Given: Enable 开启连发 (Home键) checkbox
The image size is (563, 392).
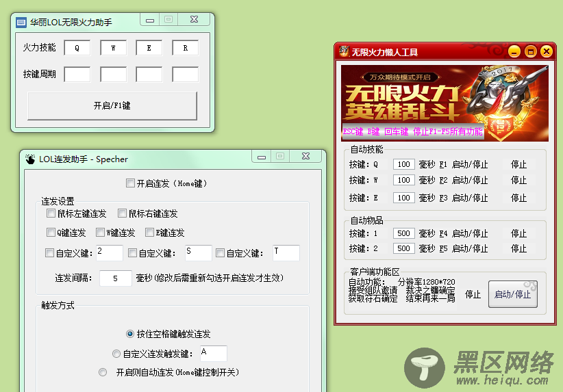Looking at the screenshot, I should pyautogui.click(x=130, y=183).
